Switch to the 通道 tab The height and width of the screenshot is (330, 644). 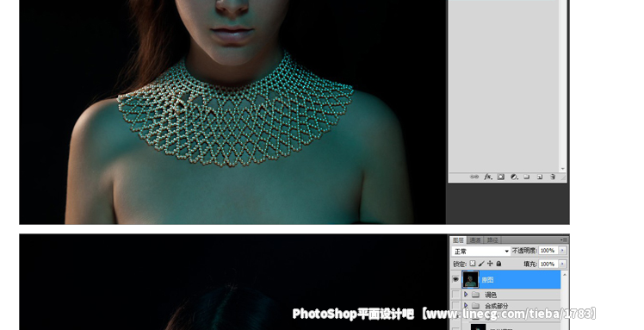475,240
